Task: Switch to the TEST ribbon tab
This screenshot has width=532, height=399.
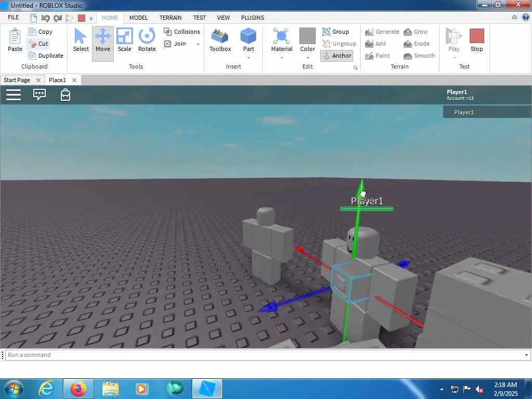Action: (199, 18)
